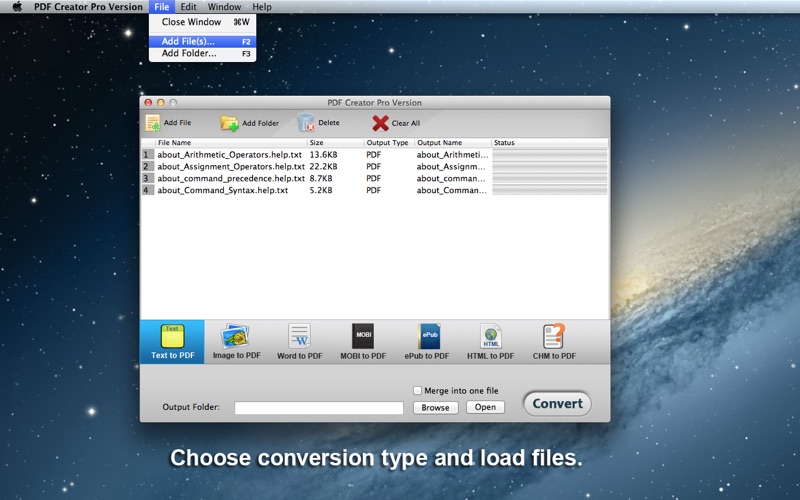
Task: Click the Convert button
Action: point(557,404)
